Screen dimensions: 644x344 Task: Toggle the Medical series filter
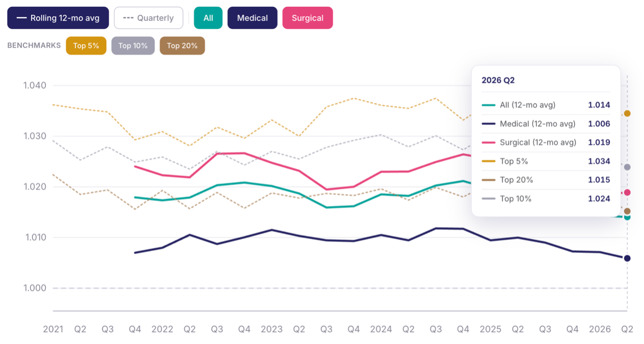(252, 18)
